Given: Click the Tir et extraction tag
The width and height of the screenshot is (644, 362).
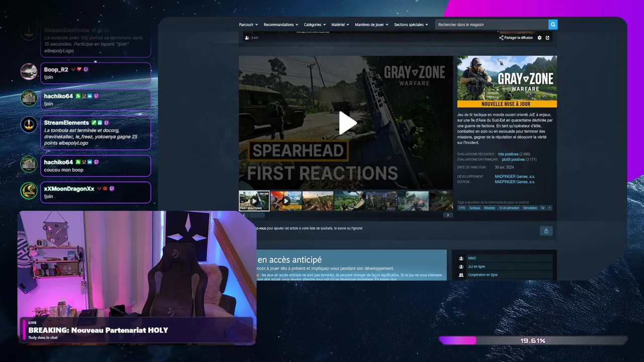Looking at the screenshot, I should tap(509, 208).
